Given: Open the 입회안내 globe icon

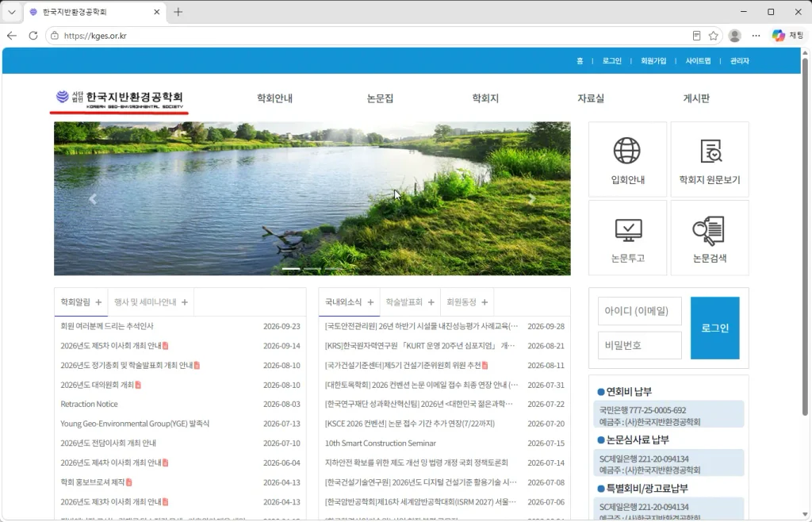Looking at the screenshot, I should point(626,151).
